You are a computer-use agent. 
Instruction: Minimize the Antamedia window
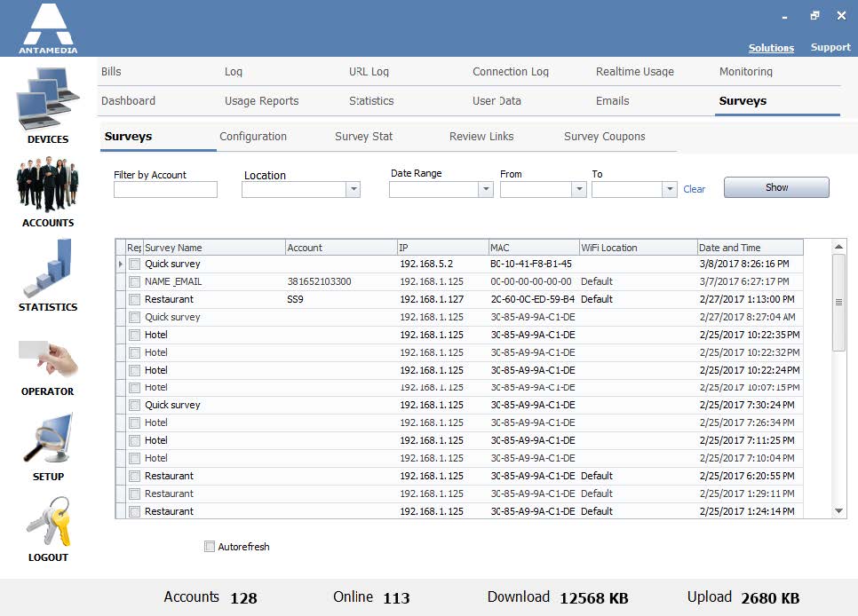coord(784,18)
